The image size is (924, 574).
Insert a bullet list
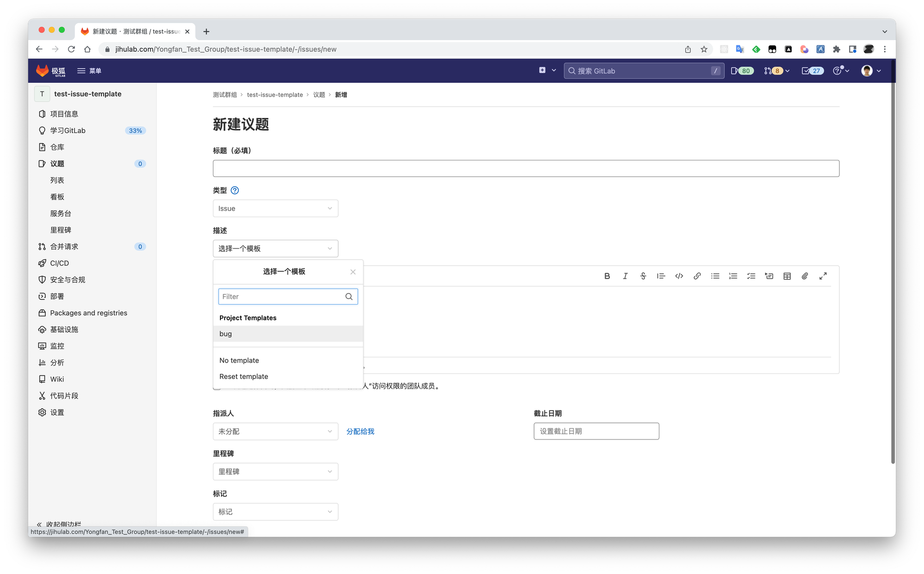[x=715, y=276]
